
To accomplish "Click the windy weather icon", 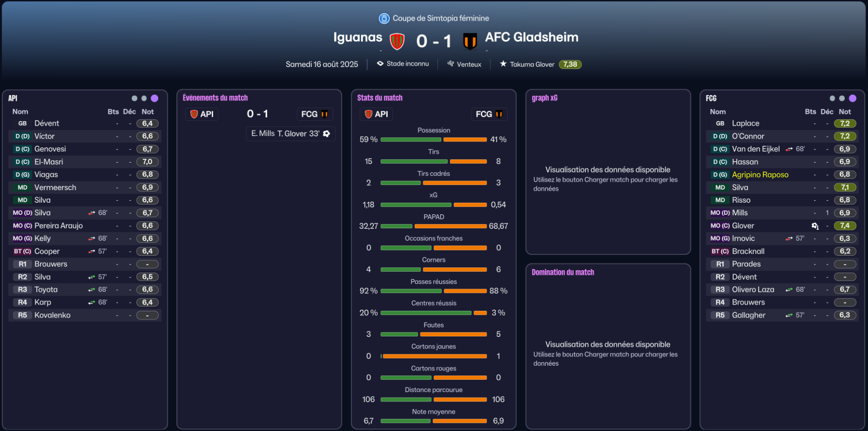I will [x=450, y=64].
